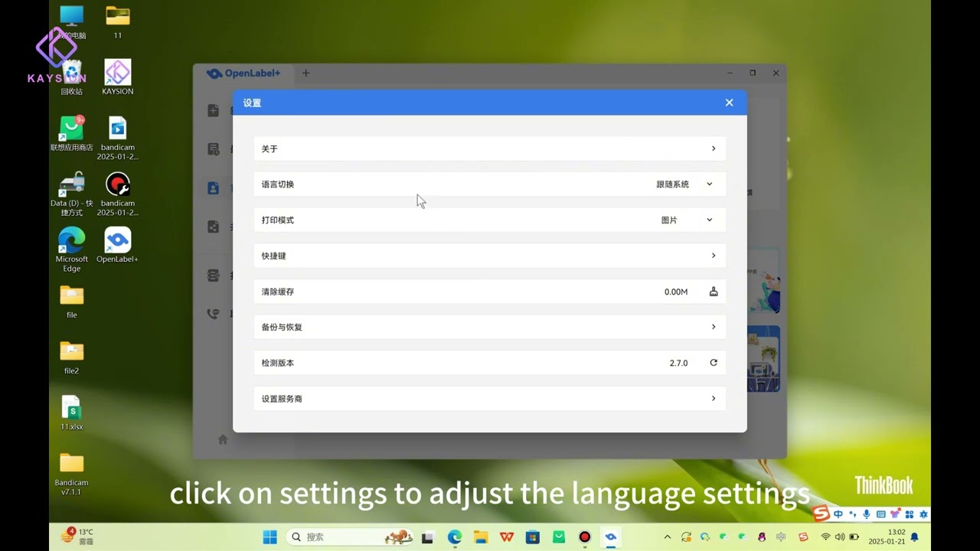Click the 2.7.0 version number

pyautogui.click(x=678, y=363)
